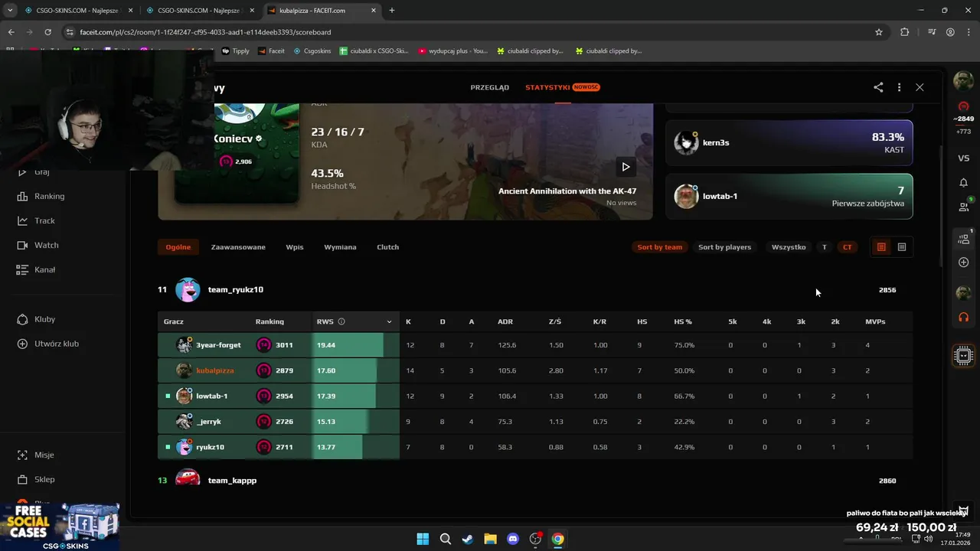This screenshot has height=551, width=980.
Task: Select the Sort by team toggle
Action: click(x=659, y=247)
